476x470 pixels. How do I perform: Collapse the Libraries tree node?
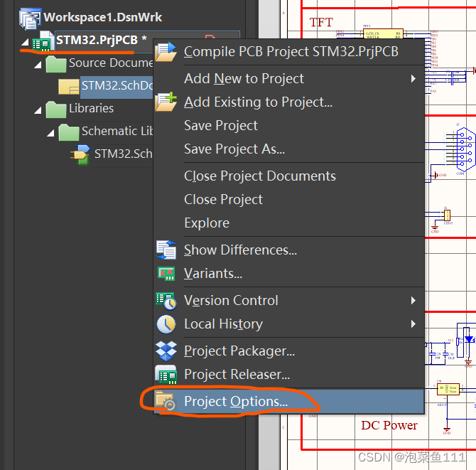[38, 110]
